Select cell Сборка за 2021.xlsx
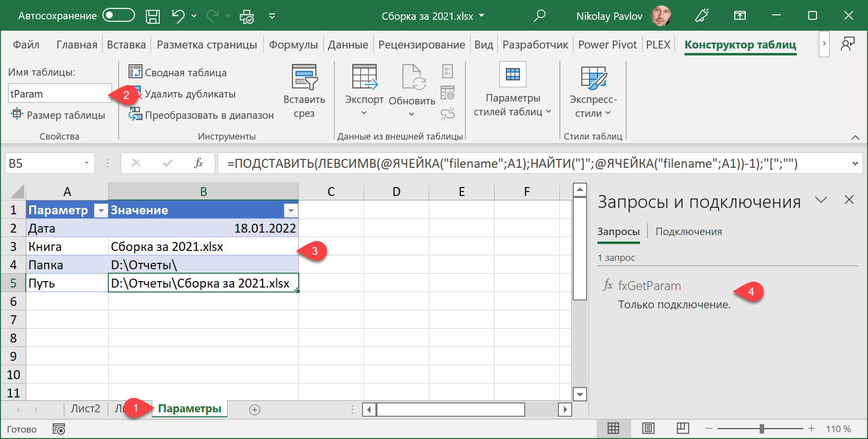 tap(203, 246)
